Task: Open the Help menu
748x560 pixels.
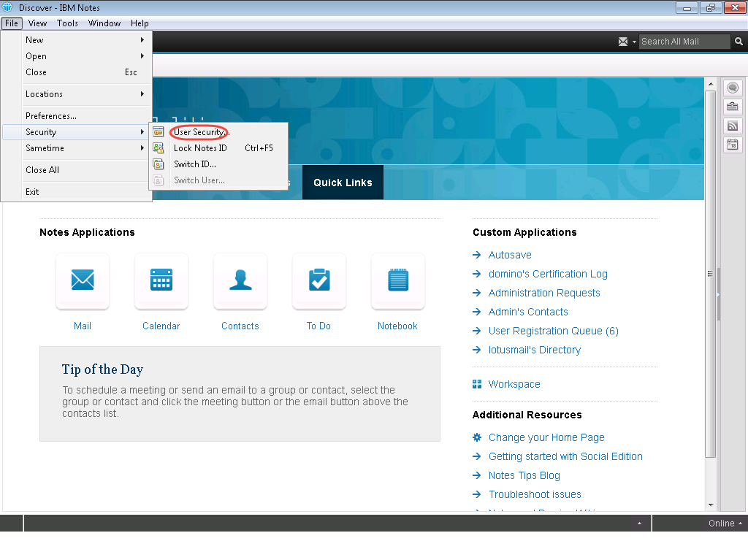Action: point(140,23)
